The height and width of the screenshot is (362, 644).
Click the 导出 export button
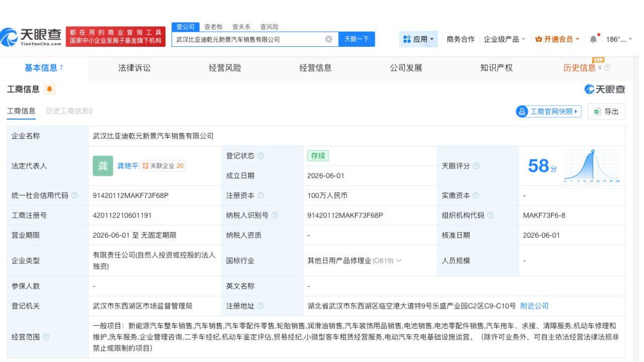click(606, 111)
